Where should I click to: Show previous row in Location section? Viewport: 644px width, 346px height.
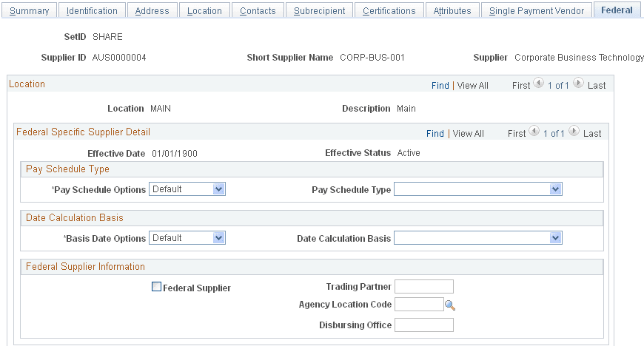(538, 84)
